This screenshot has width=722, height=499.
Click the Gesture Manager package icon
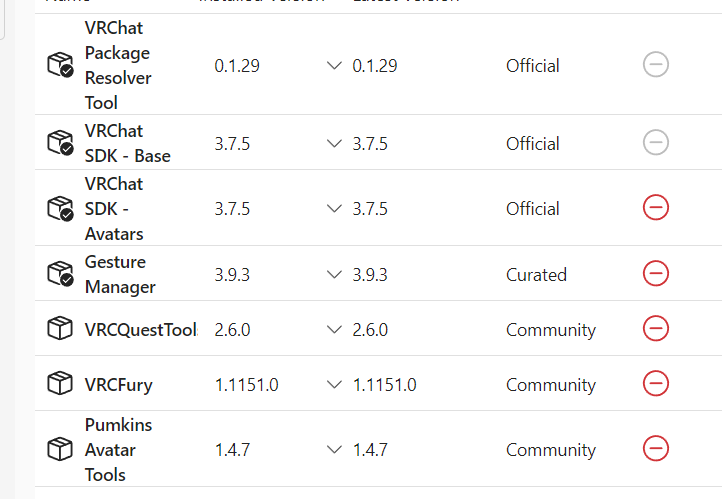pos(60,274)
